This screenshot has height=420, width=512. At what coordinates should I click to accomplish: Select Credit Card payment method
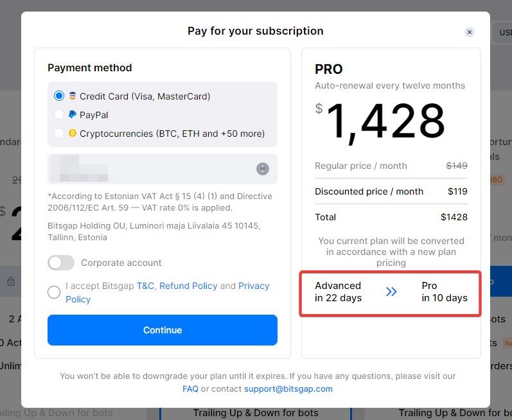[59, 96]
